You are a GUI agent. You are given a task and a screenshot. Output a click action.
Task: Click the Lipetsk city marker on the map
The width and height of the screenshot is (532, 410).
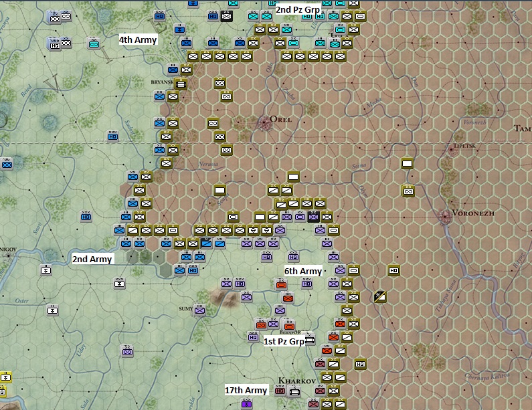tap(451, 150)
